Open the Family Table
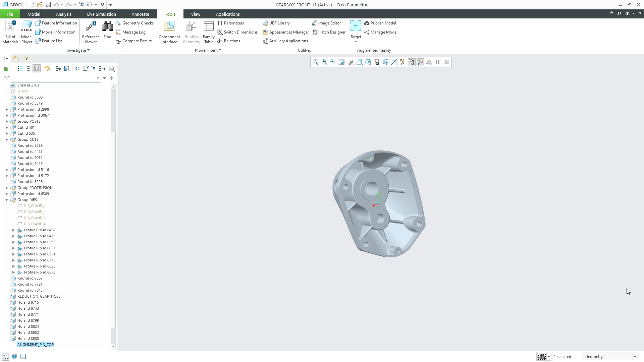Screen dimensions: 644x362 click(x=209, y=32)
